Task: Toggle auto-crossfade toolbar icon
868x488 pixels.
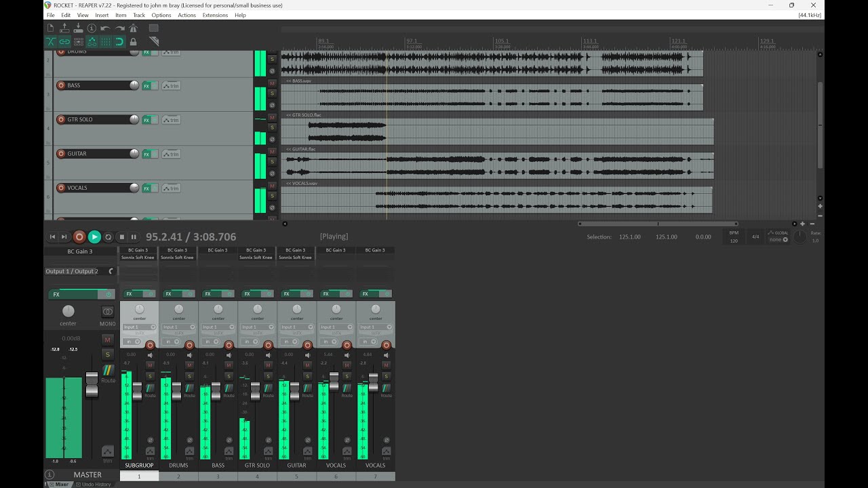Action: [51, 41]
